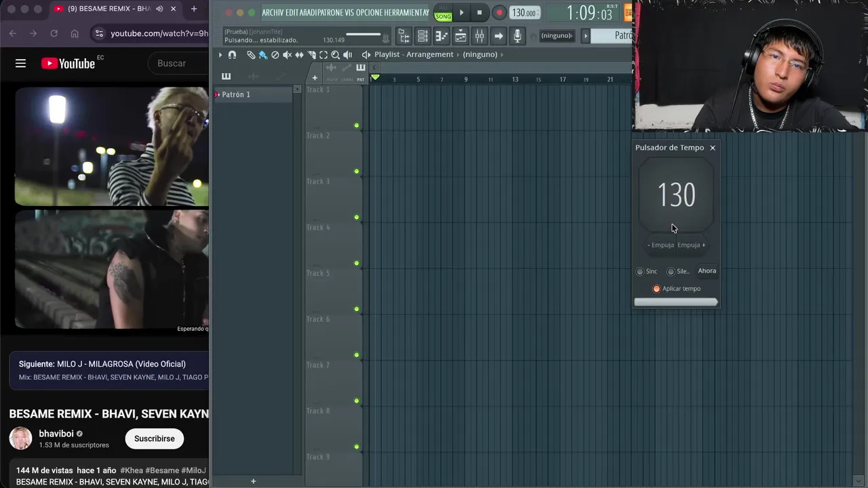Screen dimensions: 868x488
Task: Open the playlist options menu arrow
Action: pos(220,55)
